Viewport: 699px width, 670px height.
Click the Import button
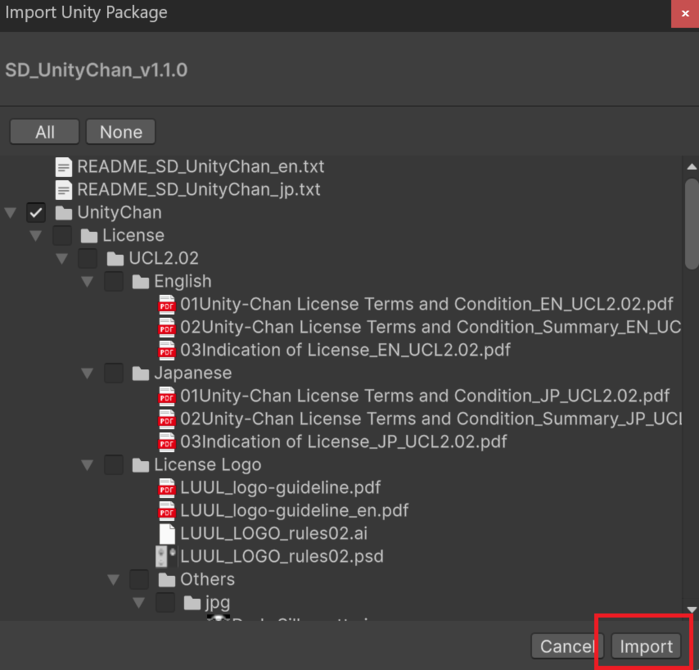tap(646, 646)
